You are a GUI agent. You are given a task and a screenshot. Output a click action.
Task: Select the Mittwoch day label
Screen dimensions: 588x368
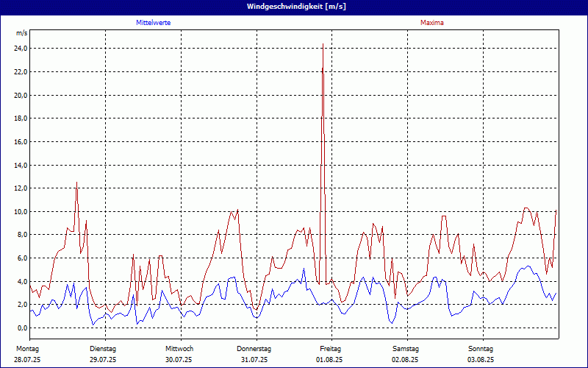coord(179,348)
